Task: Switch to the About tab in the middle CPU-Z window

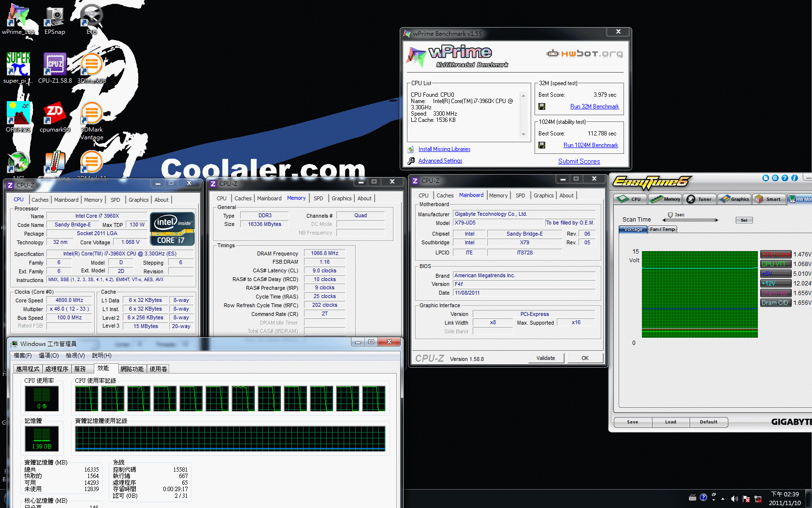Action: 364,198
